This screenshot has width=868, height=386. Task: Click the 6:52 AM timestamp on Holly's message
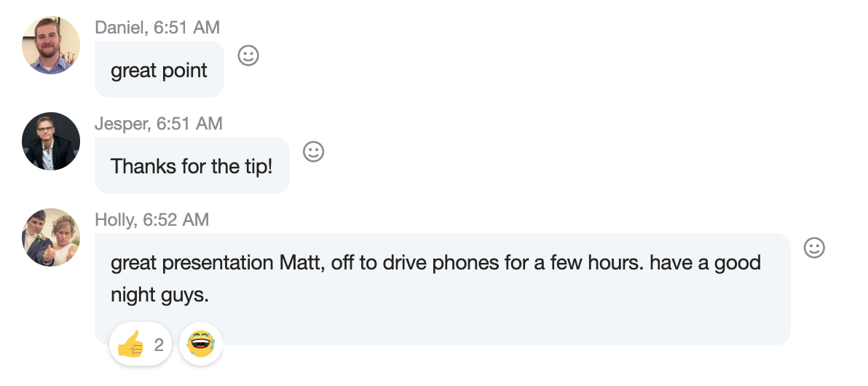(x=176, y=220)
